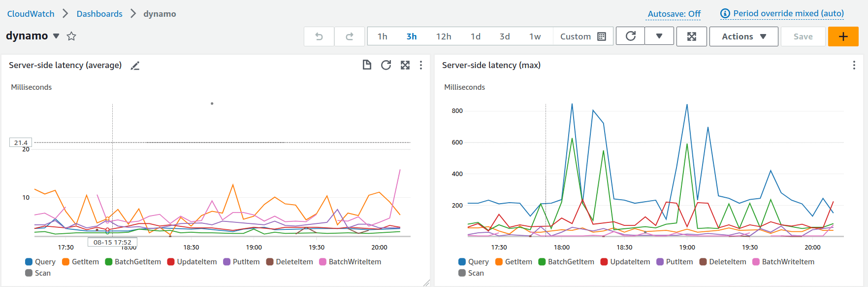
Task: Open the Period override mixed (auto) link
Action: (x=788, y=13)
